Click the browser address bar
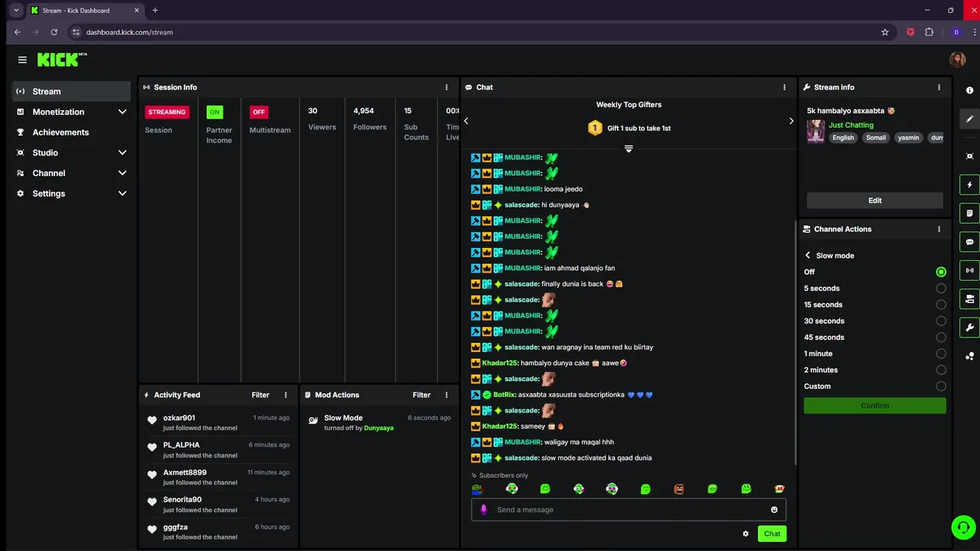 click(x=475, y=32)
